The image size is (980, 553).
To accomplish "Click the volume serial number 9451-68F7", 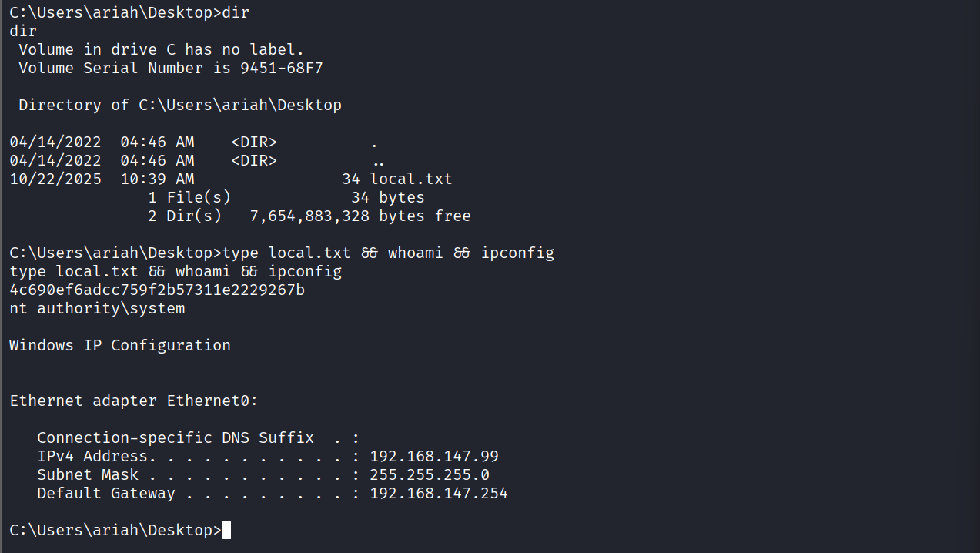I will coord(282,69).
